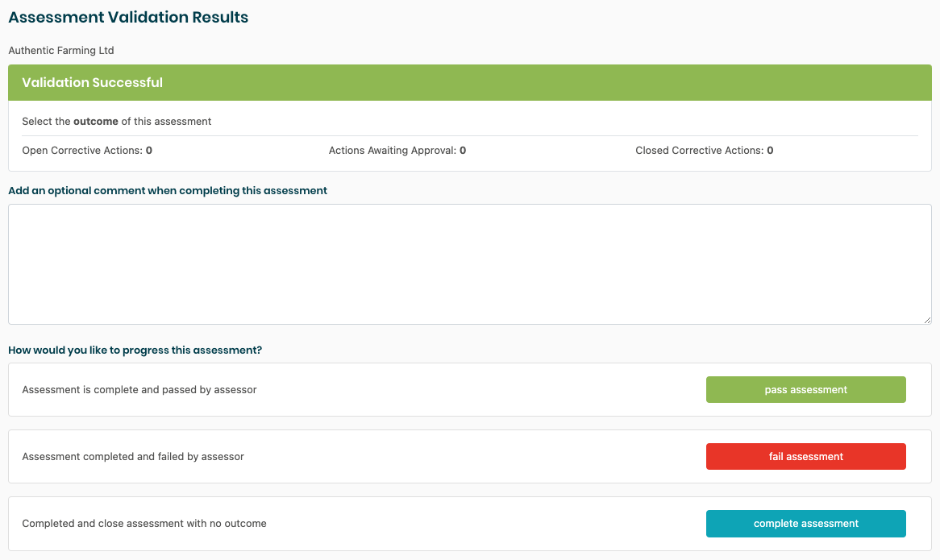Click the 'Add an optional comment' label
Screen dimensions: 940x560
(168, 191)
